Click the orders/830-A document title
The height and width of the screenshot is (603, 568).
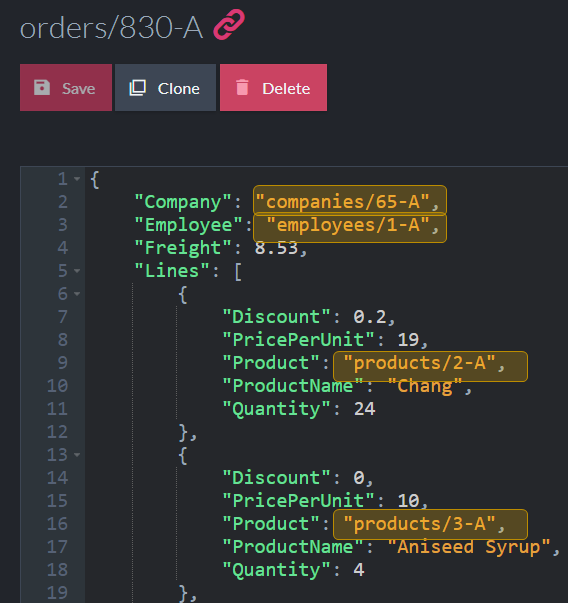tap(111, 28)
